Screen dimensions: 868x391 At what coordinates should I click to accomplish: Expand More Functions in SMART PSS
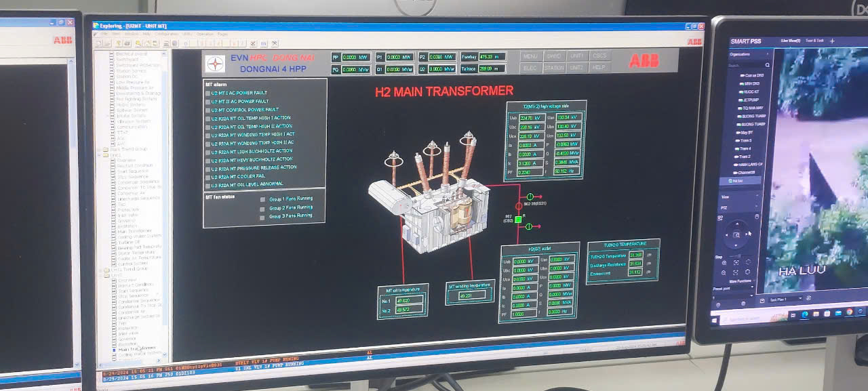point(740,281)
